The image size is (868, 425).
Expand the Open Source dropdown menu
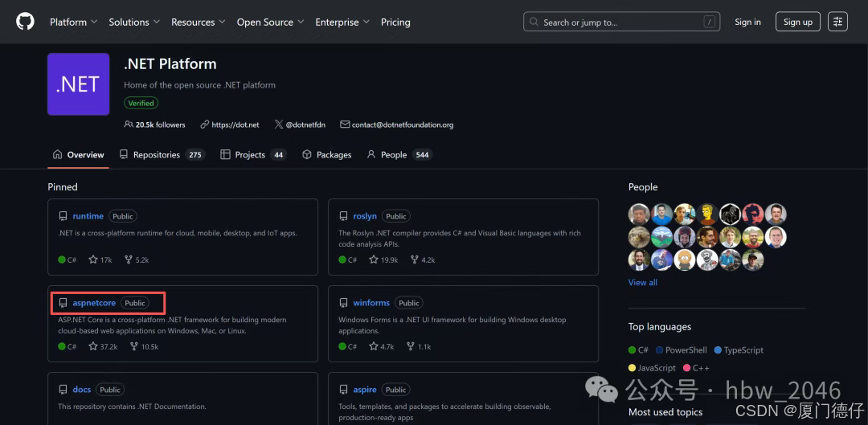coord(271,22)
